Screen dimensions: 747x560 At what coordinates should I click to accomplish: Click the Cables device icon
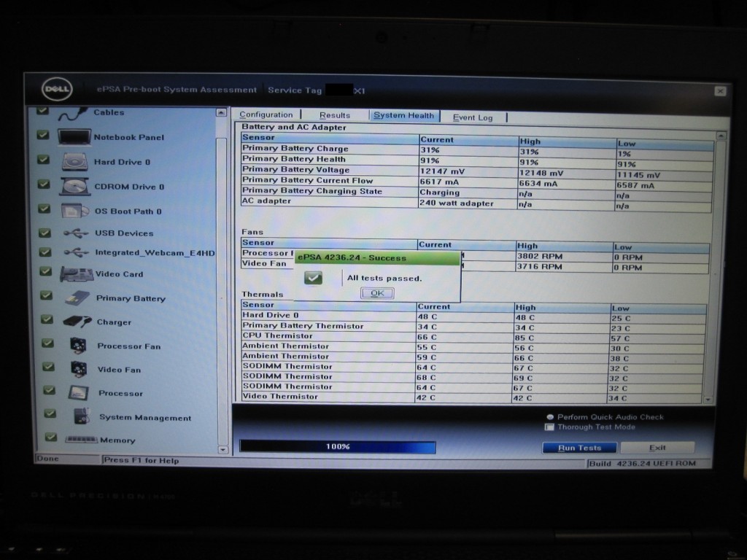[x=72, y=113]
